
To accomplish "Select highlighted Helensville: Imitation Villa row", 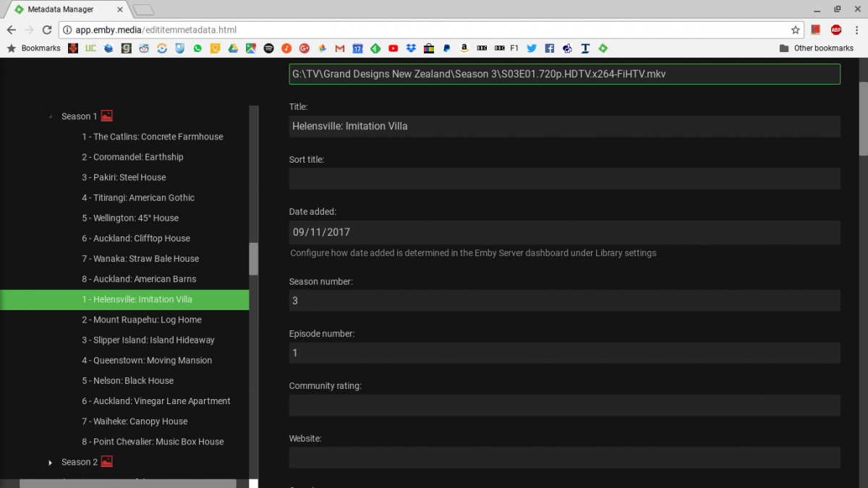I will point(124,299).
